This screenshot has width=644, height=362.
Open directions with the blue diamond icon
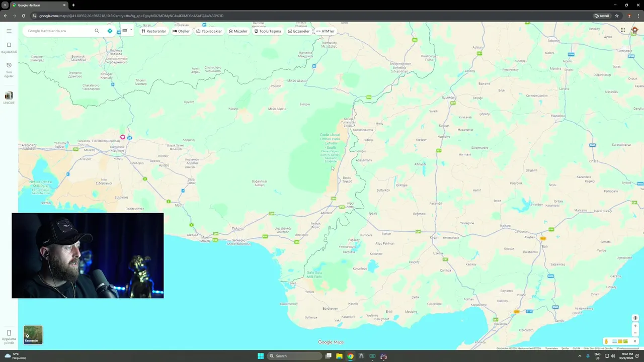tap(110, 31)
